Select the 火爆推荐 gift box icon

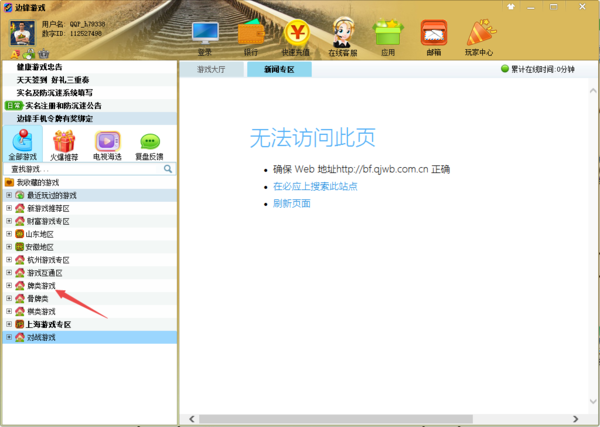(x=65, y=144)
